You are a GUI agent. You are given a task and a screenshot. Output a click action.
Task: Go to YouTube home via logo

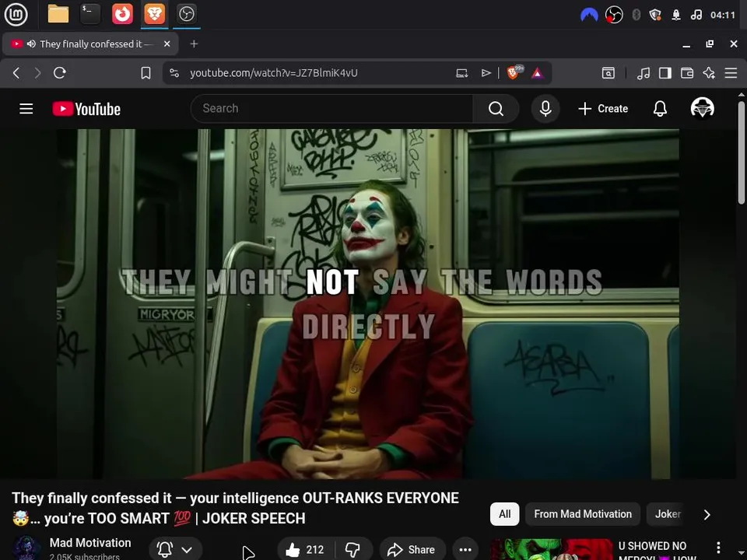pyautogui.click(x=86, y=109)
